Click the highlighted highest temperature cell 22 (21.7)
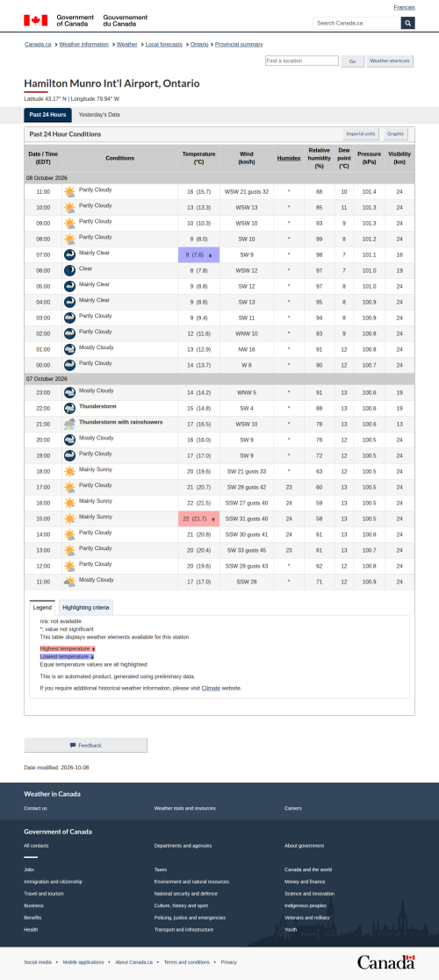Screen dimensions: 439x980 (x=198, y=519)
